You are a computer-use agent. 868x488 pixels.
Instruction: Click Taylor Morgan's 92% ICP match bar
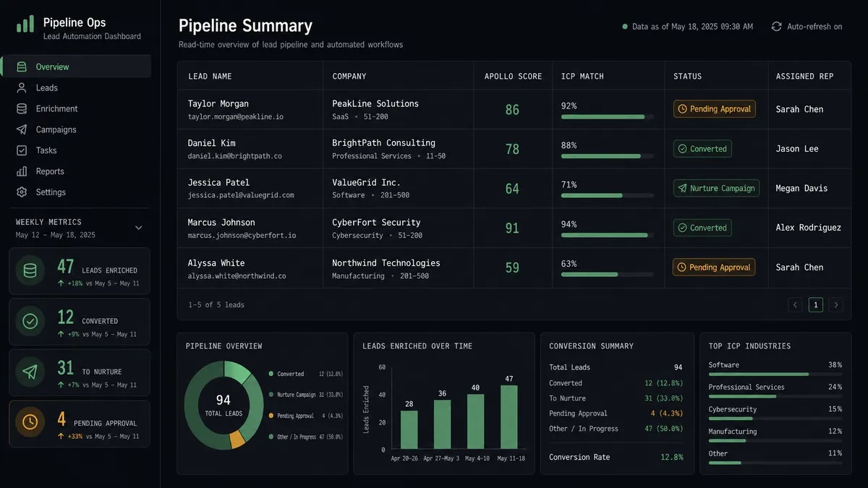point(607,116)
